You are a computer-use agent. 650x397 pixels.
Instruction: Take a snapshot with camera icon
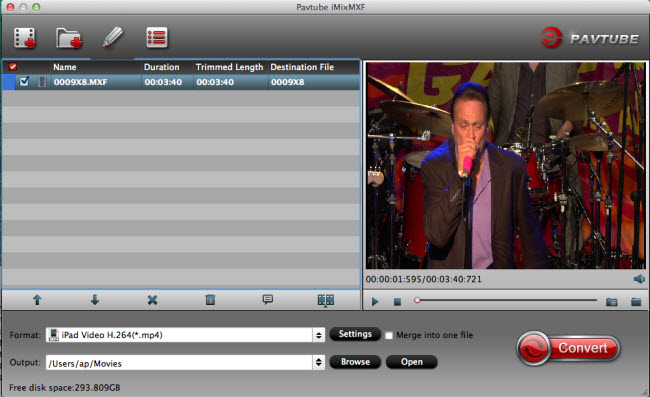tap(611, 302)
